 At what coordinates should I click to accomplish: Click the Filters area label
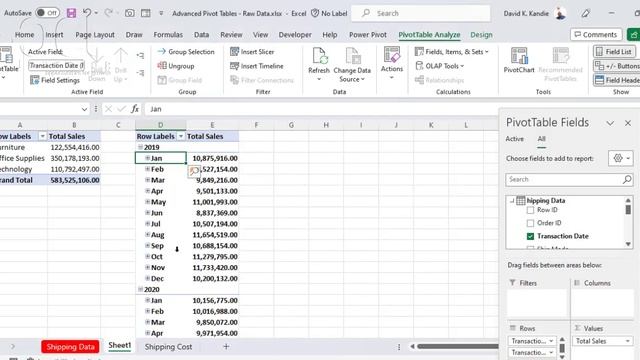(528, 283)
